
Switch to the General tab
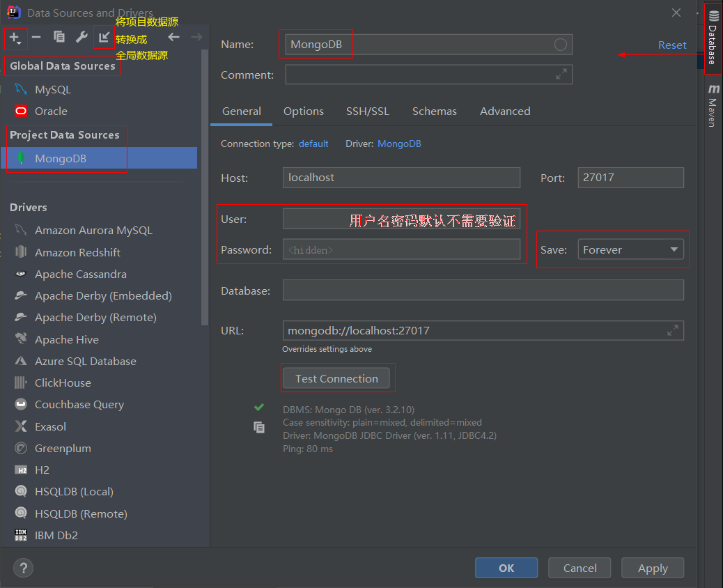(x=242, y=111)
